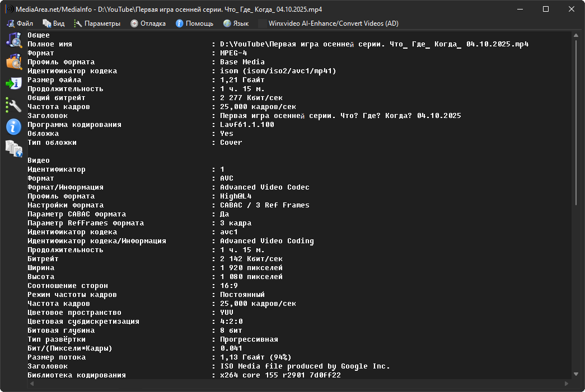Open the Вид menu

(x=54, y=23)
